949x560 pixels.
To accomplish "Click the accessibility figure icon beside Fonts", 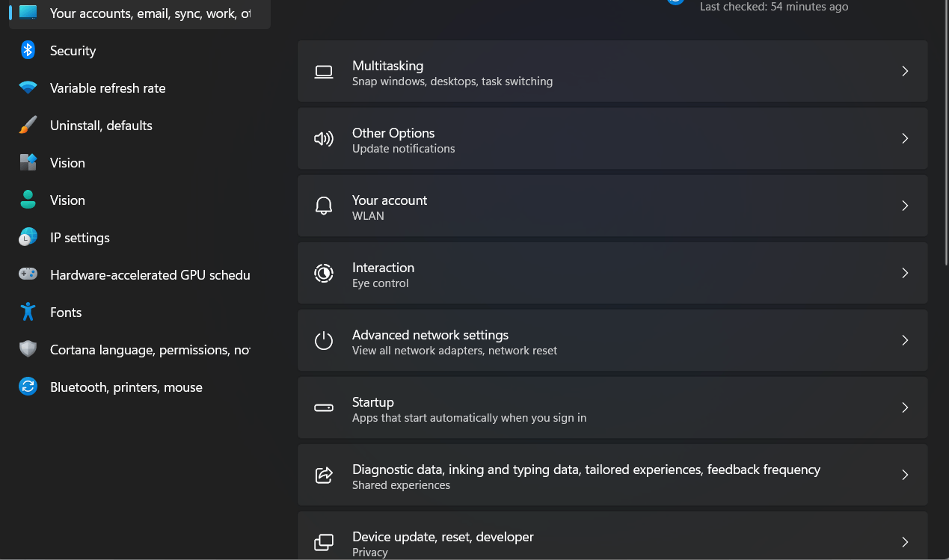I will (28, 312).
